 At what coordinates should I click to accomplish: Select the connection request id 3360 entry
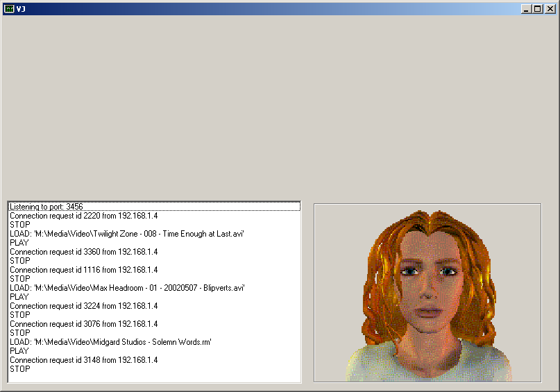click(83, 252)
